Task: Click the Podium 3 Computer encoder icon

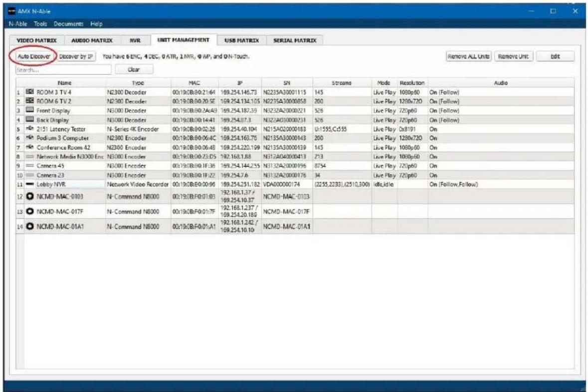Action: (29, 138)
